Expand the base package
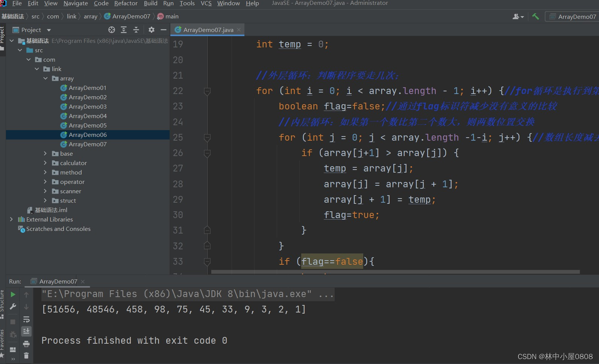599x364 pixels. coord(45,153)
